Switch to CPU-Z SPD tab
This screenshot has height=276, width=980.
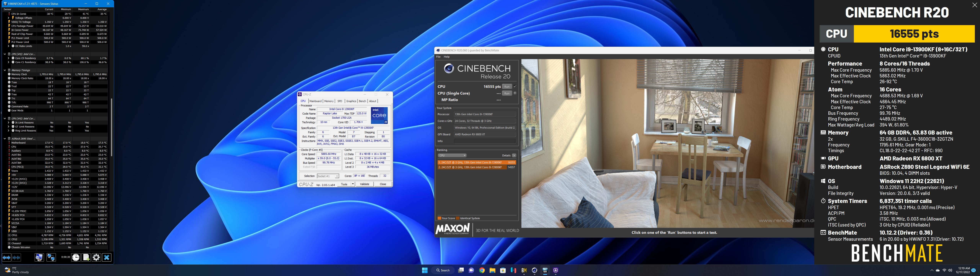[x=340, y=101]
